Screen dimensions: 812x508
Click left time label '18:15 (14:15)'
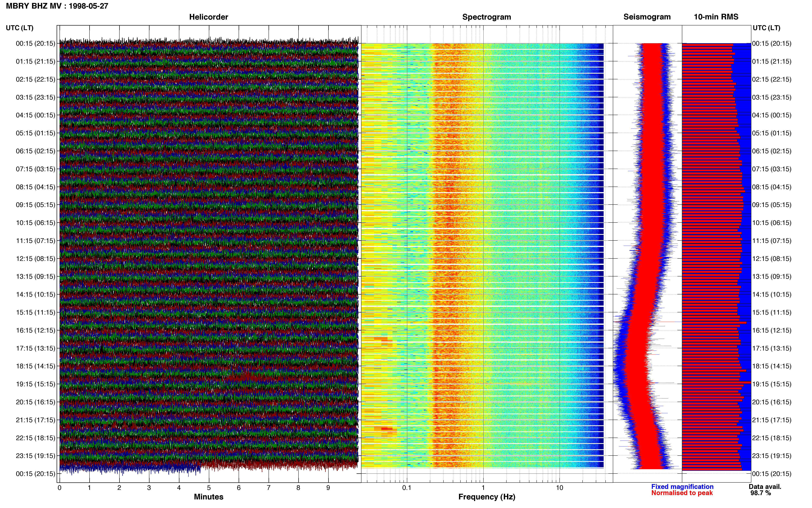click(36, 366)
